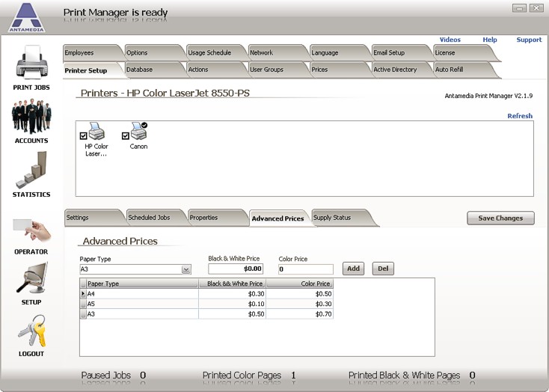Click the Paper Type column header
The image size is (549, 392).
pyautogui.click(x=142, y=284)
